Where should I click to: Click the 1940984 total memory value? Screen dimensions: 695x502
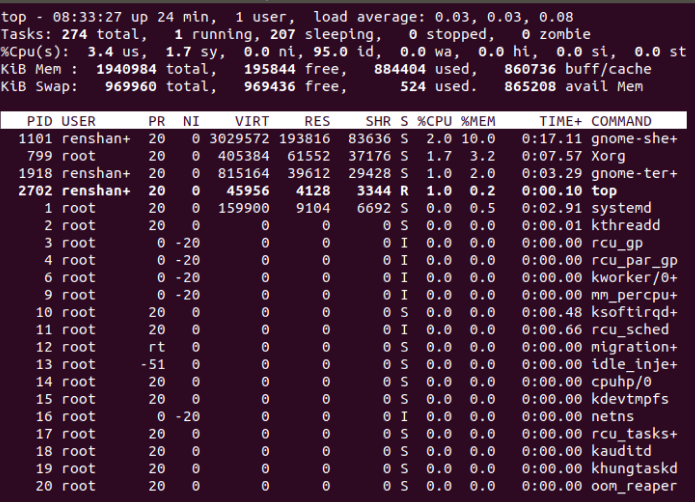point(126,69)
